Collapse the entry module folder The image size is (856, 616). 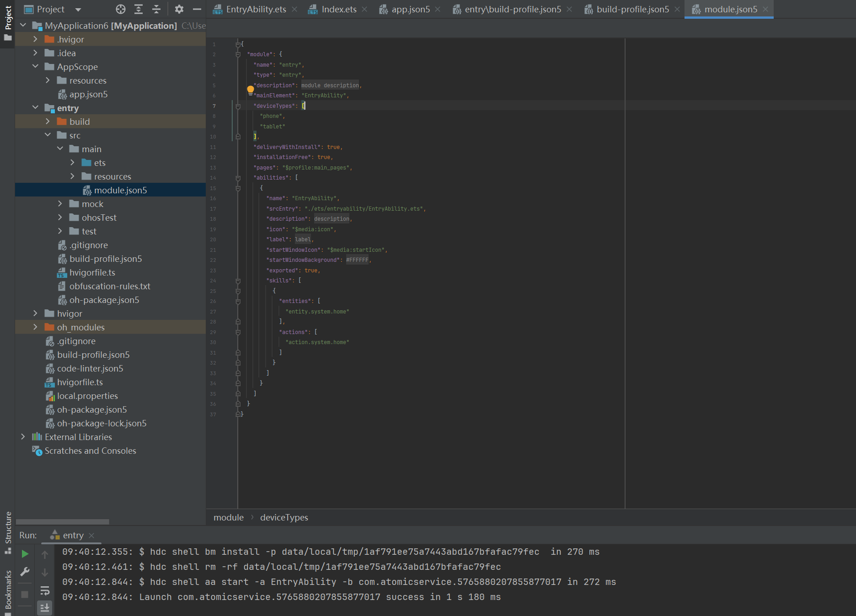point(35,108)
